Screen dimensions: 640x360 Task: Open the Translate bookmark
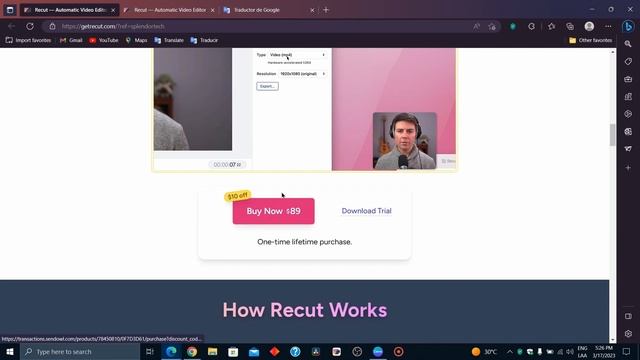169,40
